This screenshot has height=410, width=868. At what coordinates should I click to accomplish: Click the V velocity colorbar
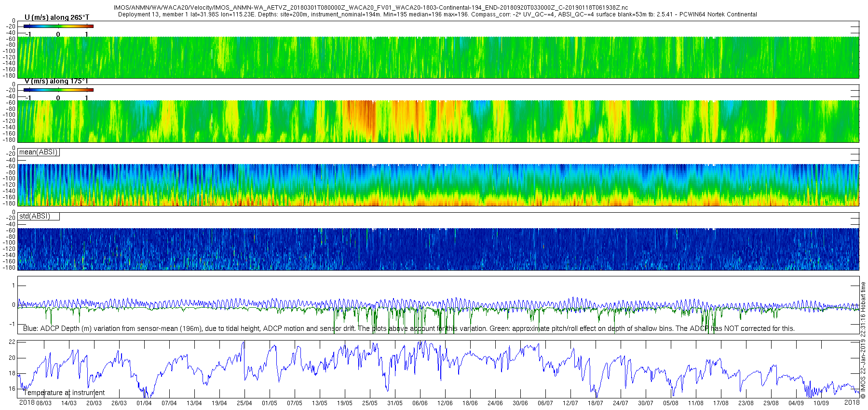pyautogui.click(x=58, y=90)
